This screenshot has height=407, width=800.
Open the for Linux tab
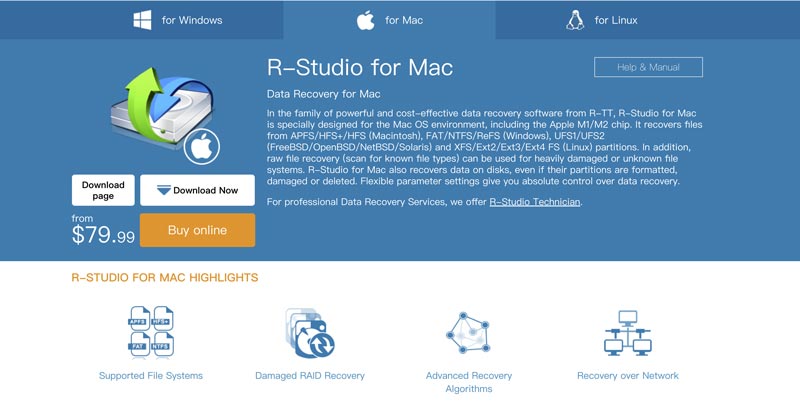(647, 20)
